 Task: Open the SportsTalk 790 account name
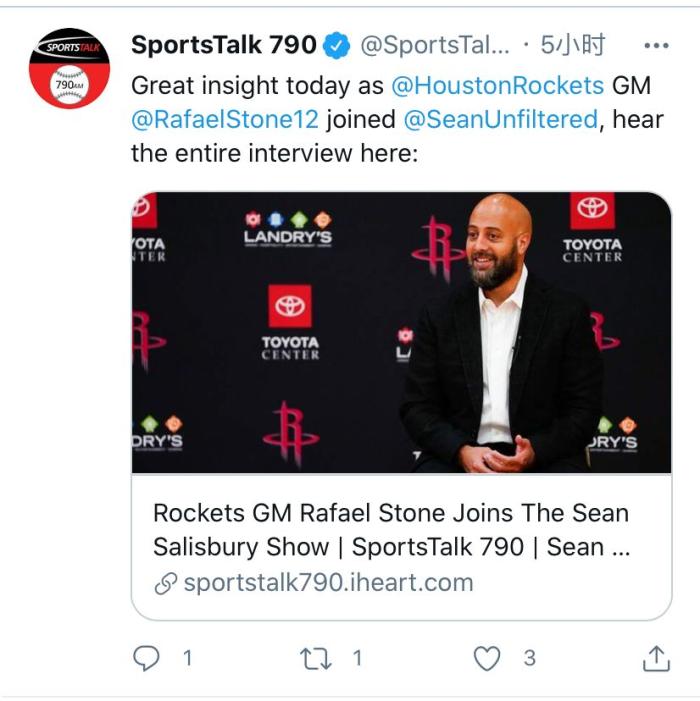pyautogui.click(x=223, y=45)
